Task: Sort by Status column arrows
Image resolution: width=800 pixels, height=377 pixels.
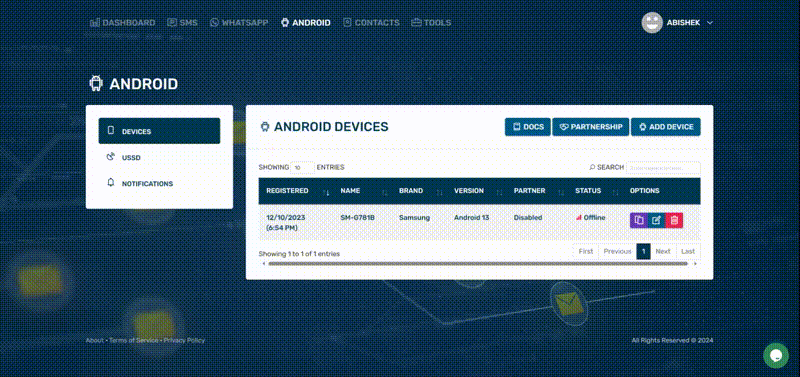Action: tap(615, 192)
